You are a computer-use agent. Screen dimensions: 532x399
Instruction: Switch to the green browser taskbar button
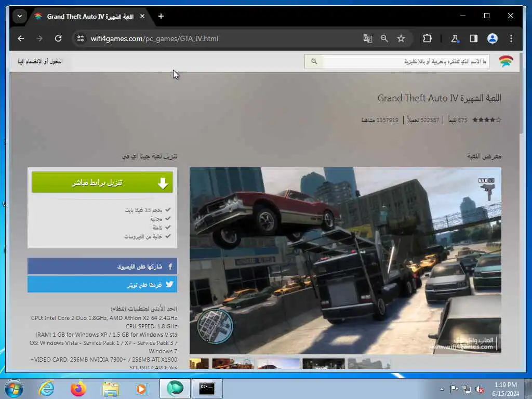[x=175, y=389]
